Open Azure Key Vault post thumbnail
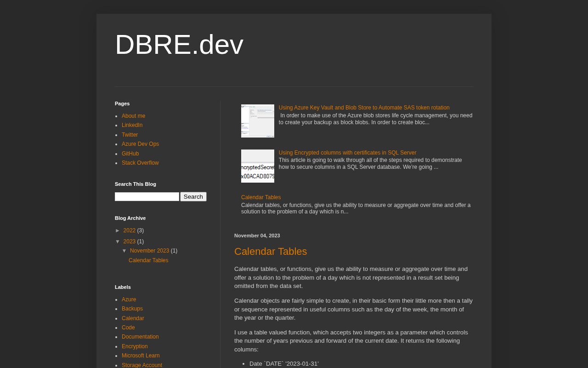This screenshot has height=368, width=588. tap(257, 121)
